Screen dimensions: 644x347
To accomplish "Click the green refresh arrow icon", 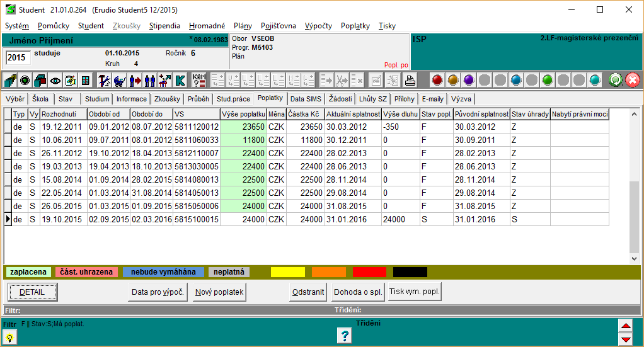I will [x=616, y=81].
